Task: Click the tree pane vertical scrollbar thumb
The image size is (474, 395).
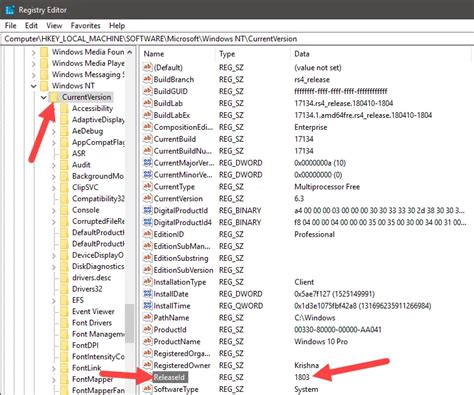Action: [x=130, y=323]
